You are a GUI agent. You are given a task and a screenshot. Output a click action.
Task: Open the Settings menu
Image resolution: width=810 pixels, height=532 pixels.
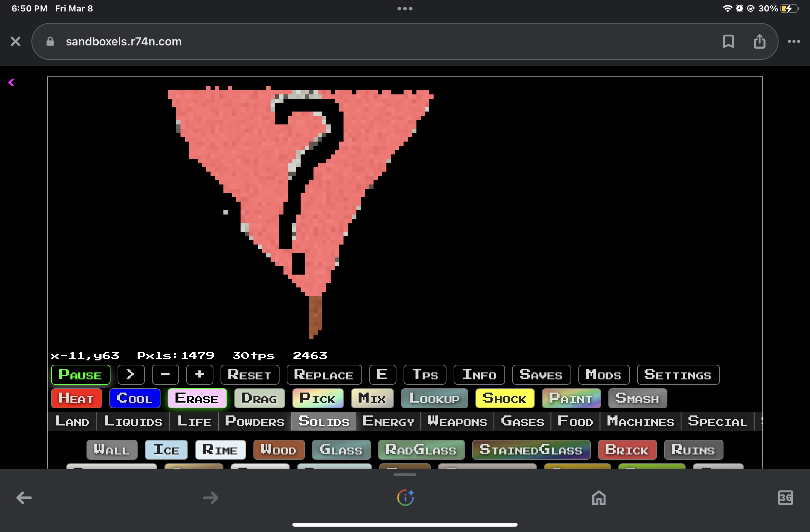[x=678, y=375]
